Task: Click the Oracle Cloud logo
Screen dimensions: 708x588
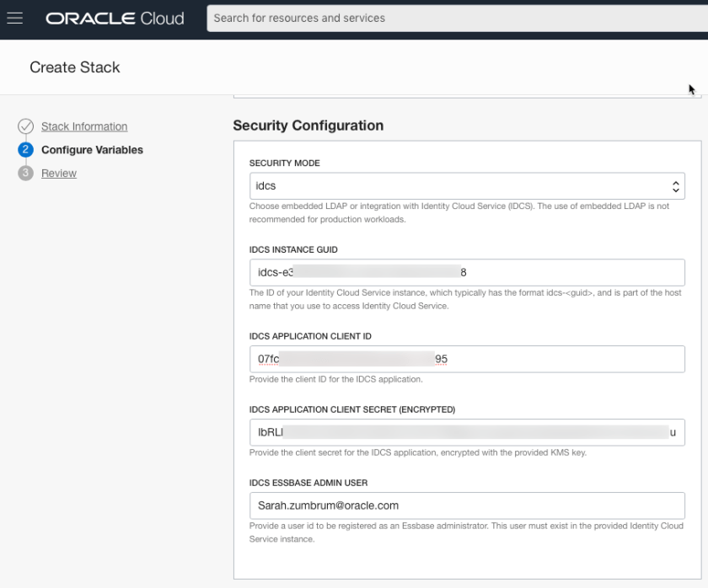Action: click(115, 18)
